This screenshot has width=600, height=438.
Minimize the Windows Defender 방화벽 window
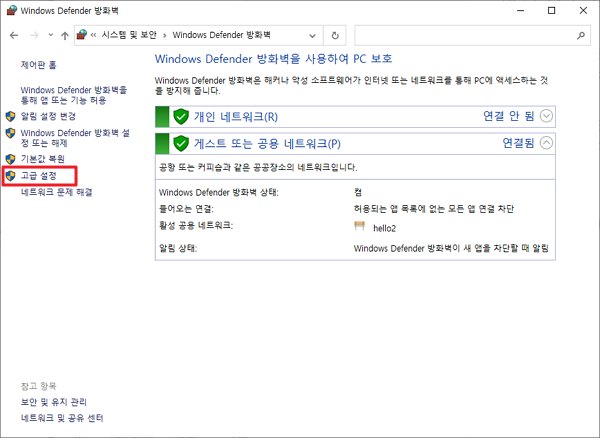click(x=520, y=10)
